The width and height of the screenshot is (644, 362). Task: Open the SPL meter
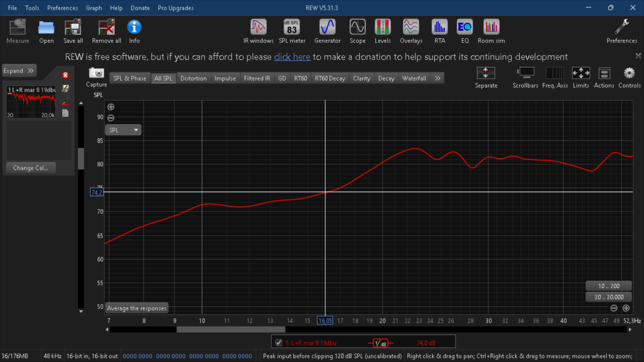[292, 31]
